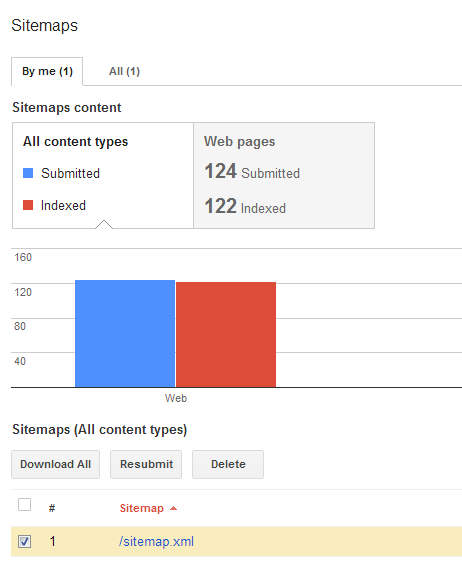
Task: Delete the selected sitemap
Action: coord(228,464)
